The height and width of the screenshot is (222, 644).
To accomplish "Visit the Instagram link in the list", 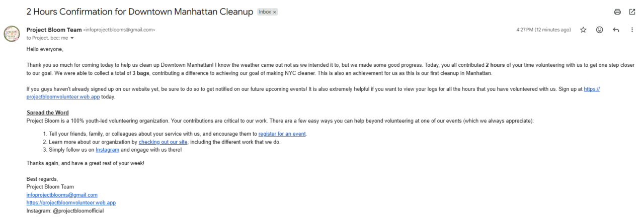I will click(107, 150).
